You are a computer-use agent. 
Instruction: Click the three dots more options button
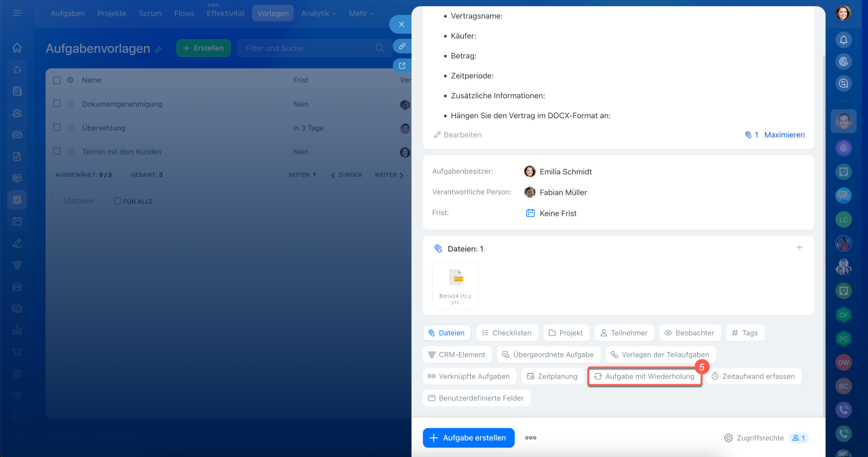[x=531, y=438]
